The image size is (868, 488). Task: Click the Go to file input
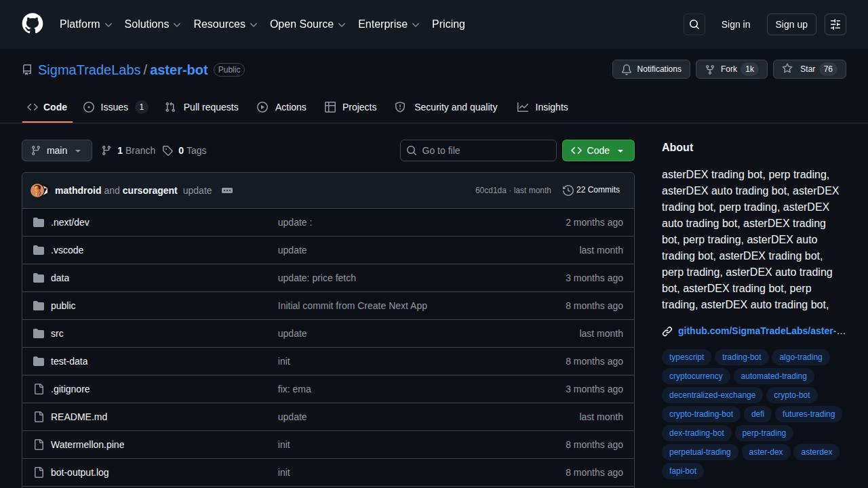tap(478, 150)
